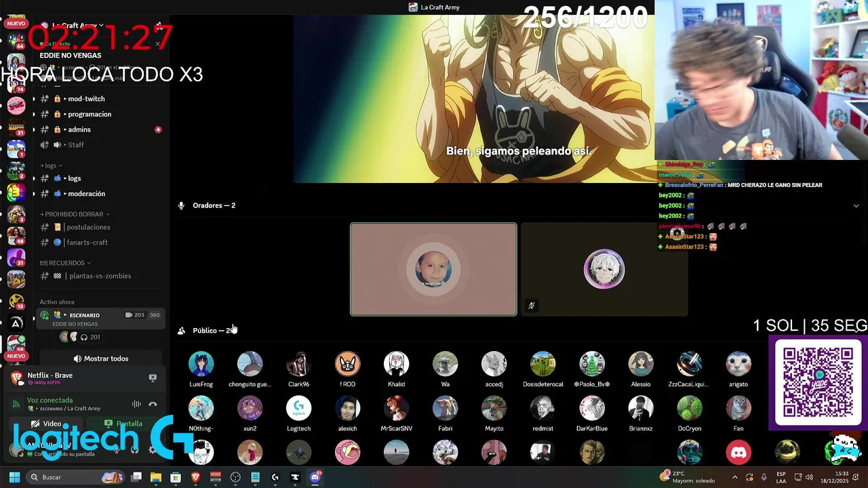Toggle microphone mute in user panel
The height and width of the screenshot is (488, 868).
tap(117, 449)
